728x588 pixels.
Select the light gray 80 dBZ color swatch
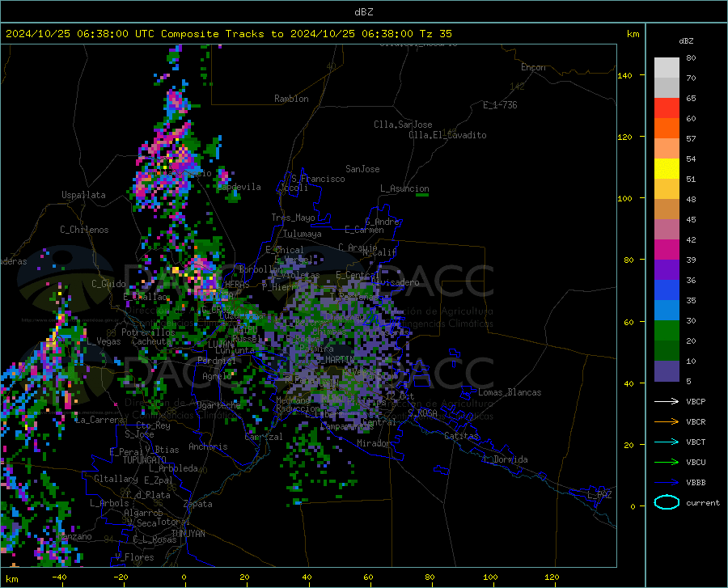pos(667,68)
